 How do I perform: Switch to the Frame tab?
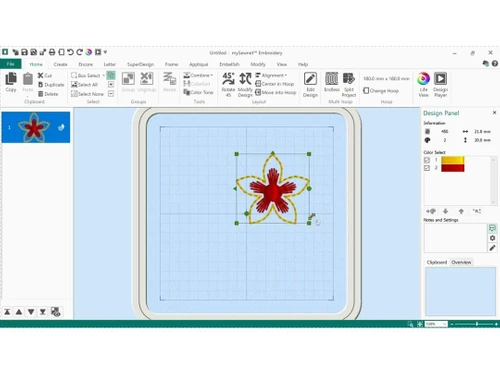171,64
